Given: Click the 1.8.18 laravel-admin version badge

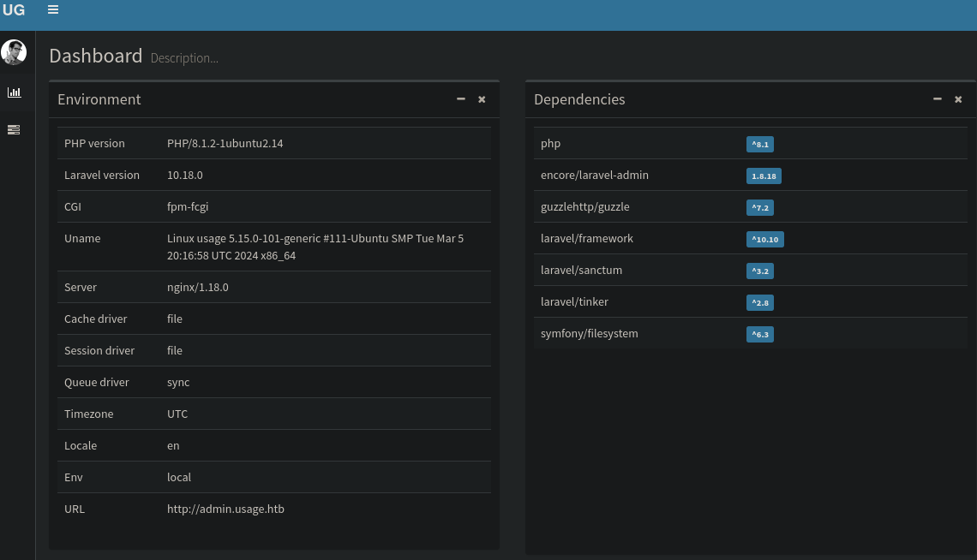Looking at the screenshot, I should [764, 176].
